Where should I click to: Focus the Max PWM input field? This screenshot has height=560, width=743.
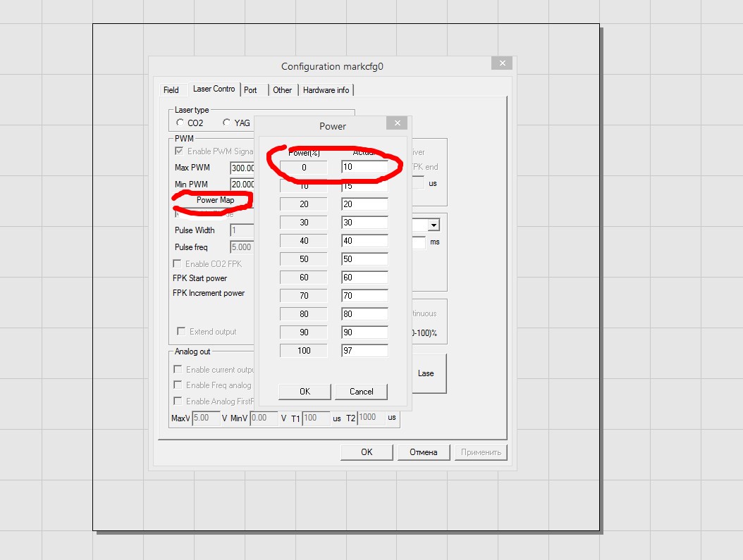click(242, 168)
